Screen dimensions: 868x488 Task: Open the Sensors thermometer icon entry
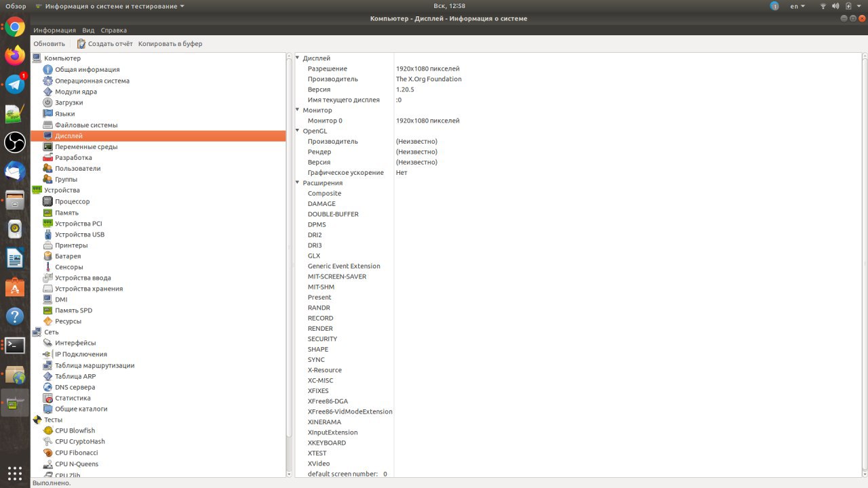click(x=47, y=267)
